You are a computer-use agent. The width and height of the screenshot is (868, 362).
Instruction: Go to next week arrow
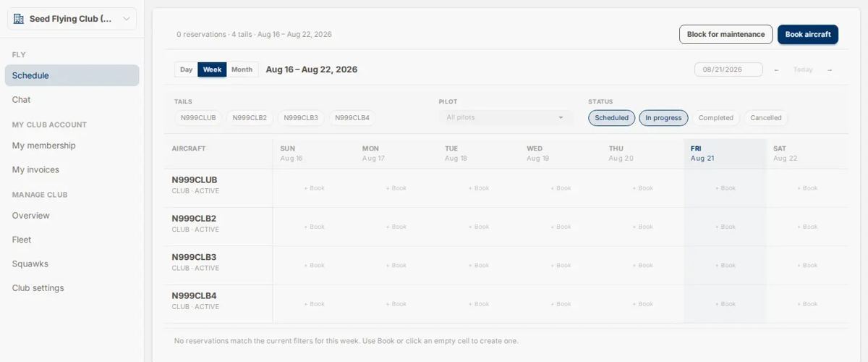pos(830,70)
